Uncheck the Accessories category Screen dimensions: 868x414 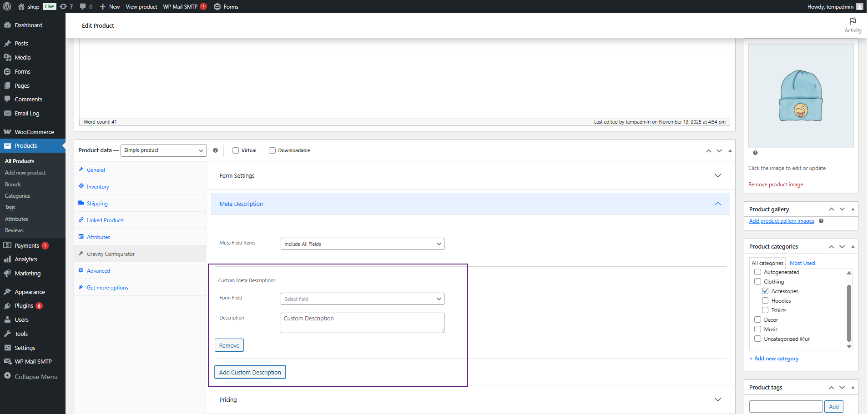point(765,291)
